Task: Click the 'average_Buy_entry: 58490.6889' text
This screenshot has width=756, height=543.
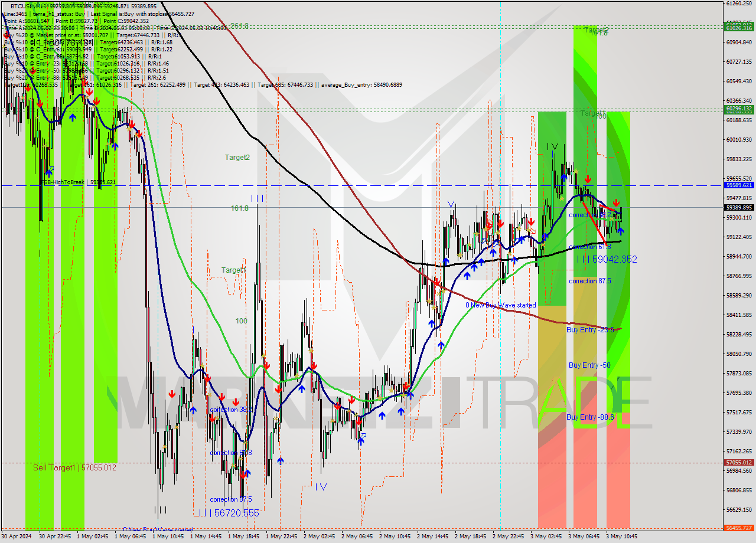Action: (x=361, y=85)
